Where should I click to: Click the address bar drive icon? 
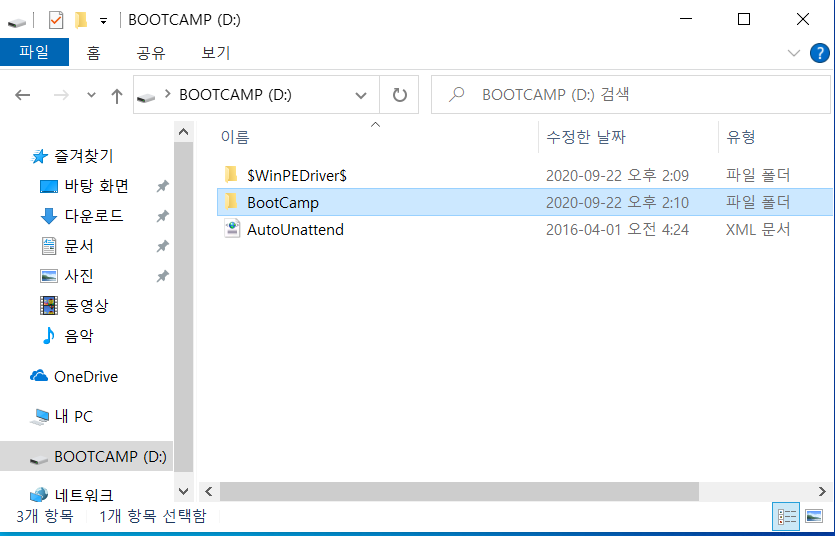(x=146, y=97)
